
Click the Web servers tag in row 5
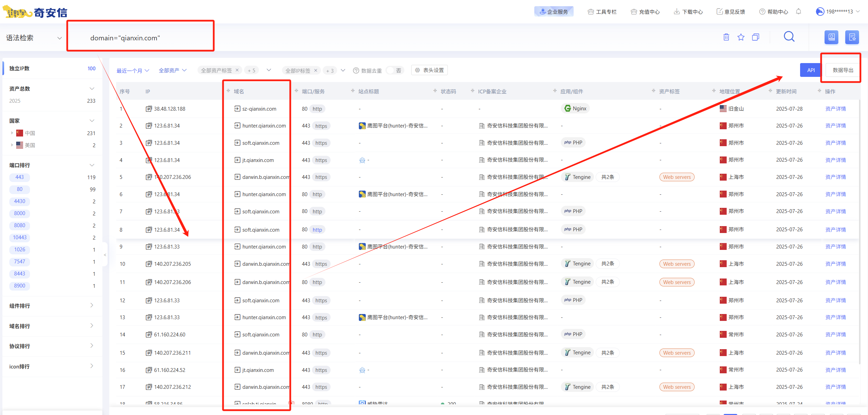pos(677,177)
